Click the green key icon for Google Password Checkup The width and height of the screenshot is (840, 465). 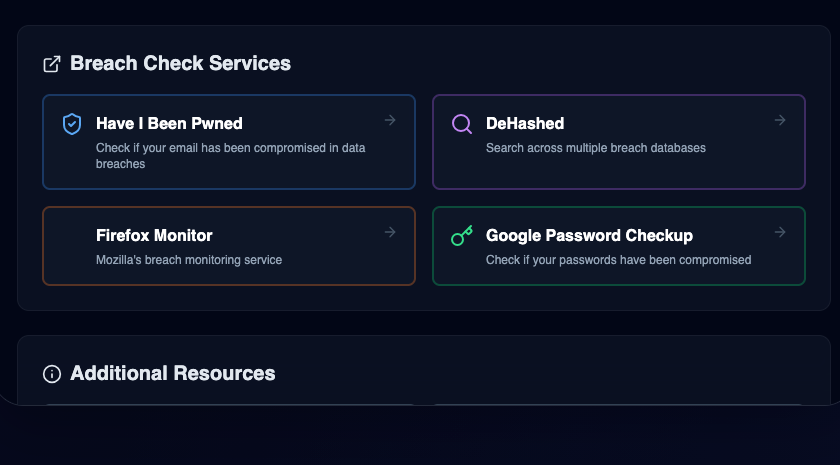click(x=461, y=236)
